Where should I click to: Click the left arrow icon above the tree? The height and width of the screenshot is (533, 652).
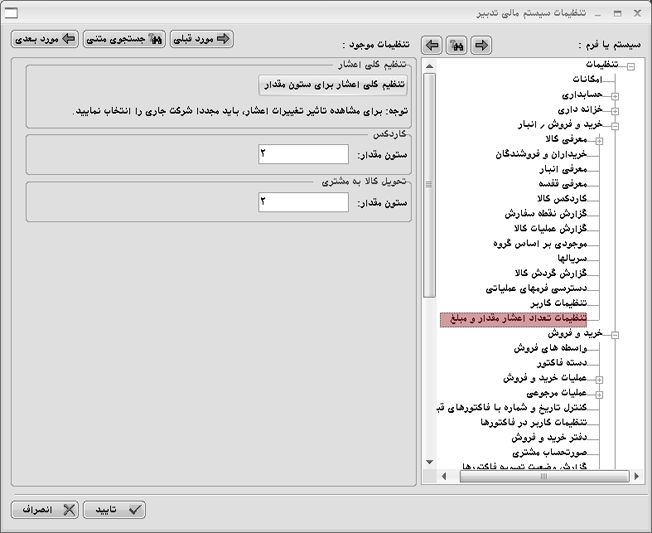[432, 45]
